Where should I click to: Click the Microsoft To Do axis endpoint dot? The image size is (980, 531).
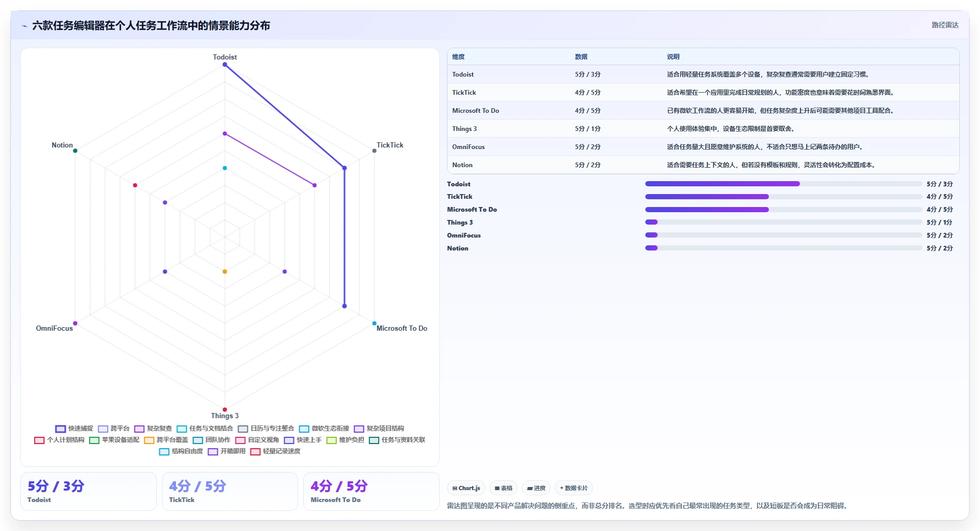pyautogui.click(x=374, y=323)
